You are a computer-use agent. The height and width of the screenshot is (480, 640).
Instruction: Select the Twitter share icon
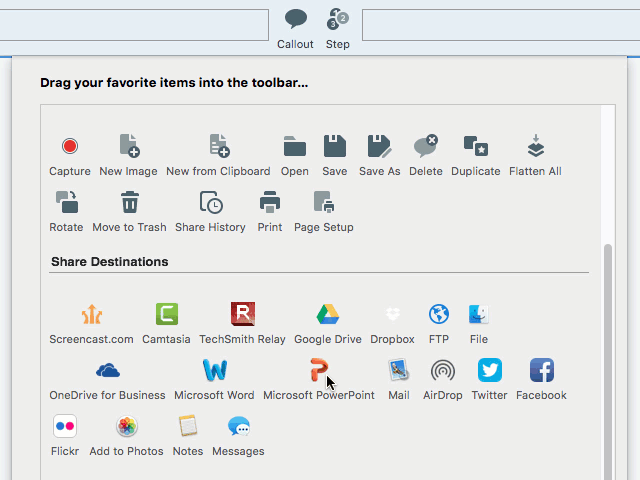click(490, 370)
